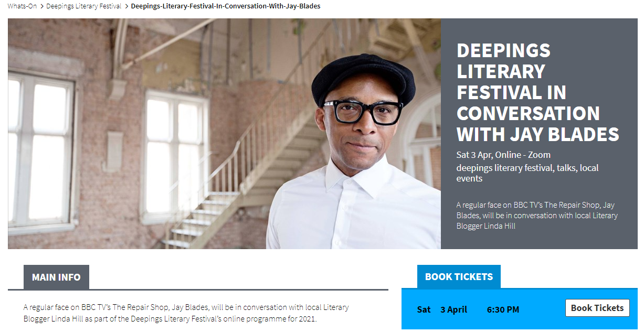Click the white shirt in the hero photo
This screenshot has width=644, height=332.
pos(357,210)
